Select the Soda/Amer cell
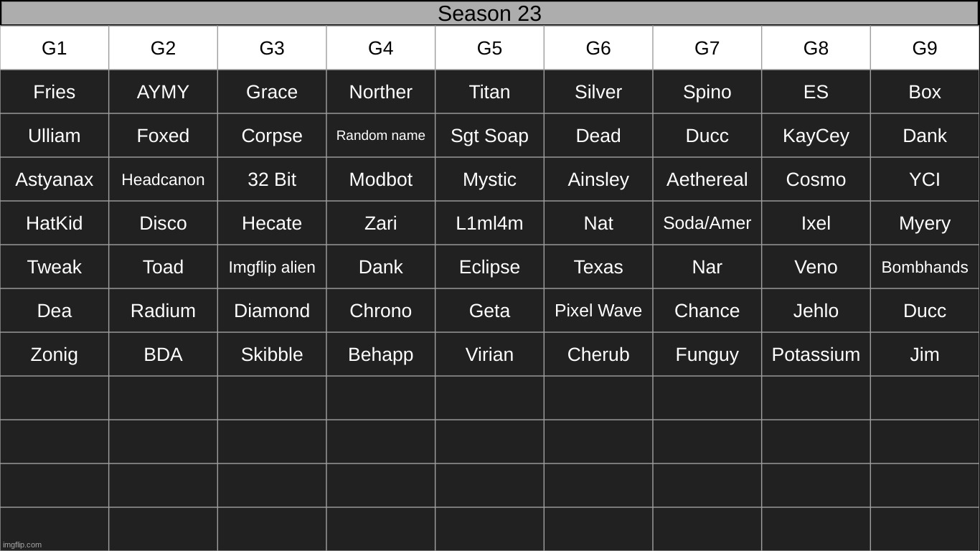This screenshot has width=980, height=551. pos(707,223)
